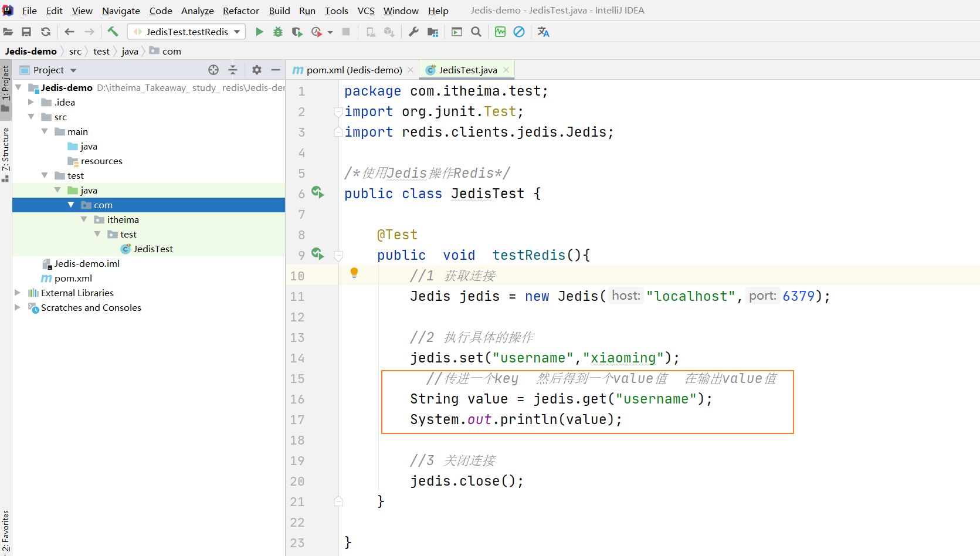Switch to pom.xml (Jedis-demo) tab
Image resolution: width=980 pixels, height=556 pixels.
click(x=354, y=70)
